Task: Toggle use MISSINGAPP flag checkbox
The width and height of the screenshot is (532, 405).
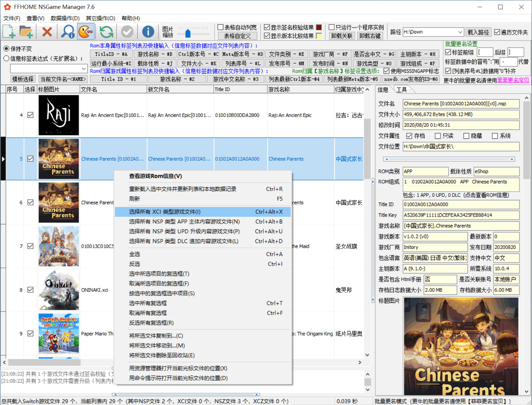Action: pyautogui.click(x=386, y=71)
